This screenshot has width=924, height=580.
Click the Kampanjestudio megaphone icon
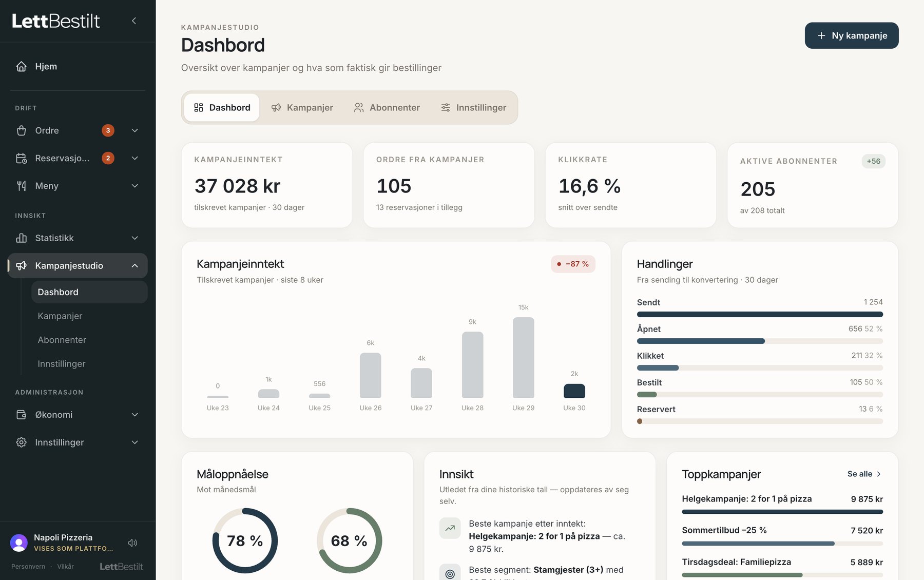pyautogui.click(x=21, y=265)
